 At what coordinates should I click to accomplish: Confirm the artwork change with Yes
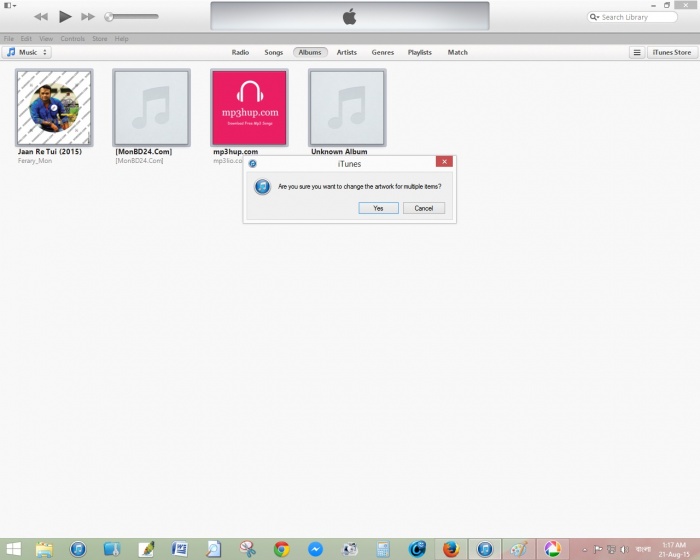(x=378, y=208)
